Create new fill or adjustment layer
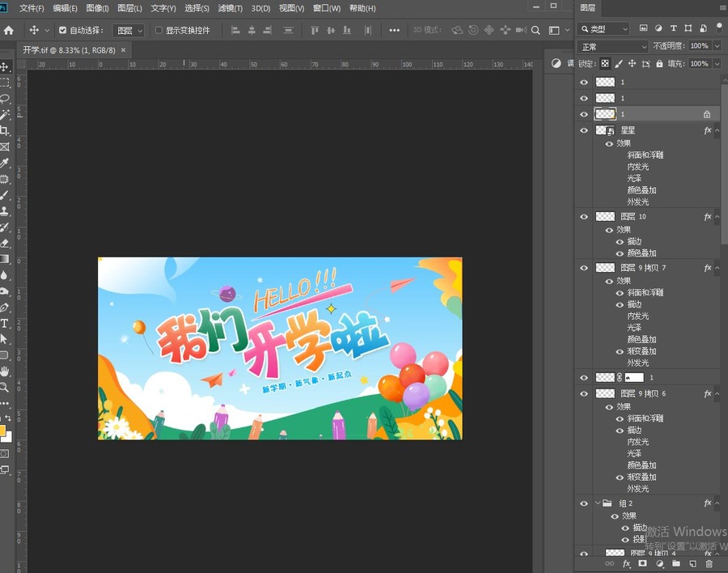Screen dimensions: 728x573 tap(659, 564)
